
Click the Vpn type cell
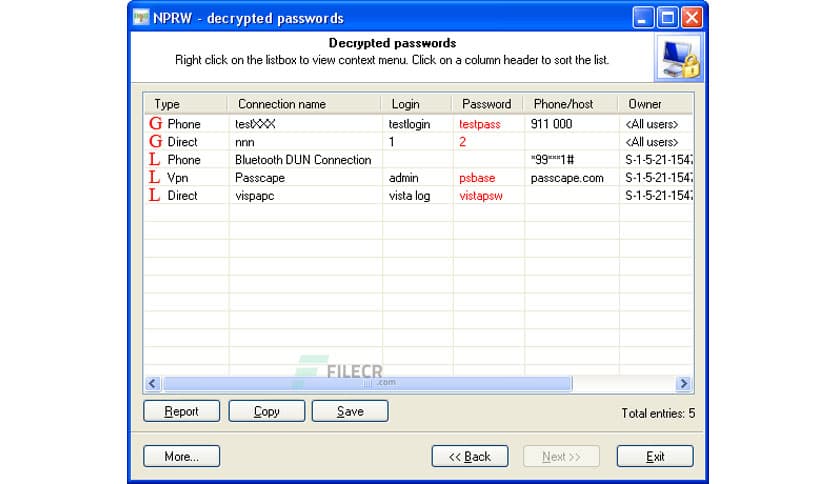tap(178, 178)
